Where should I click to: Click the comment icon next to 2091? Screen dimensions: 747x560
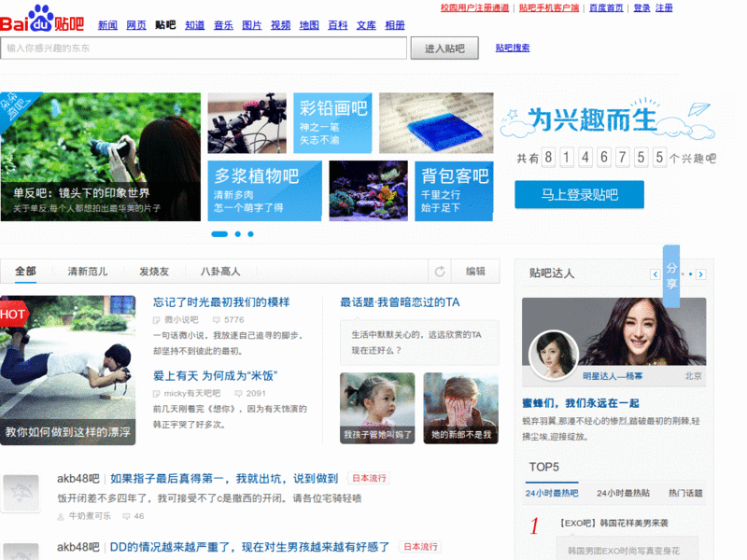pos(238,393)
